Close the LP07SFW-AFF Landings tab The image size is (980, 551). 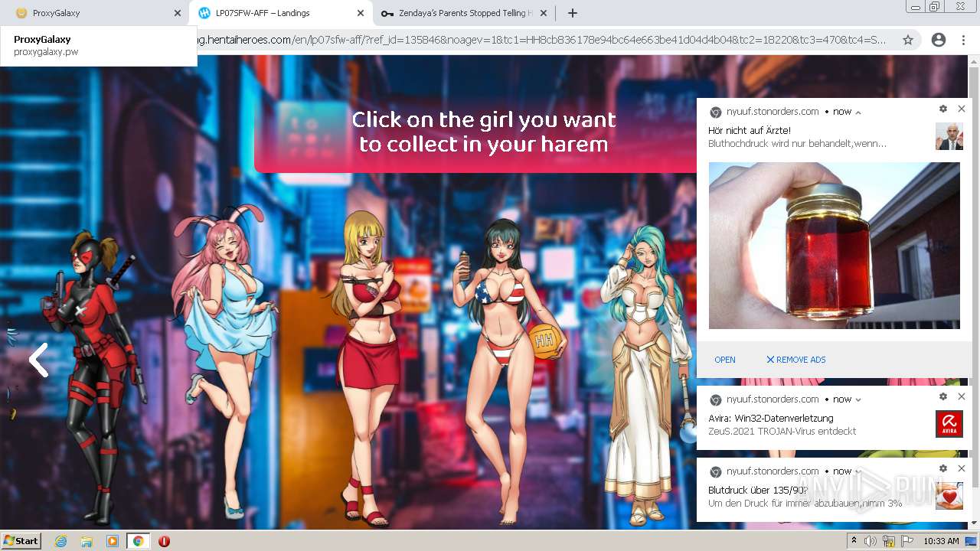361,13
